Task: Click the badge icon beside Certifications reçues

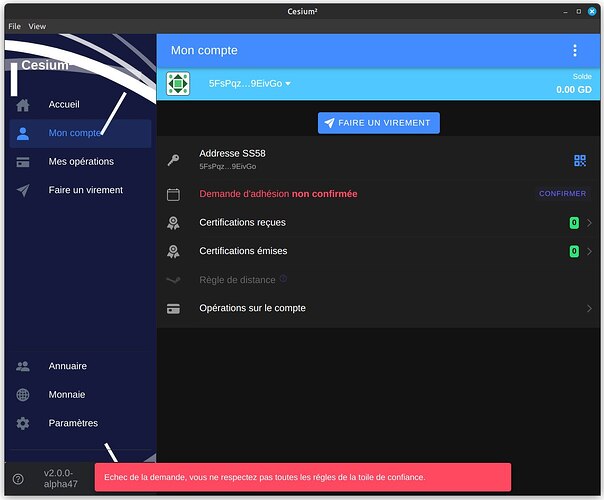Action: point(173,223)
